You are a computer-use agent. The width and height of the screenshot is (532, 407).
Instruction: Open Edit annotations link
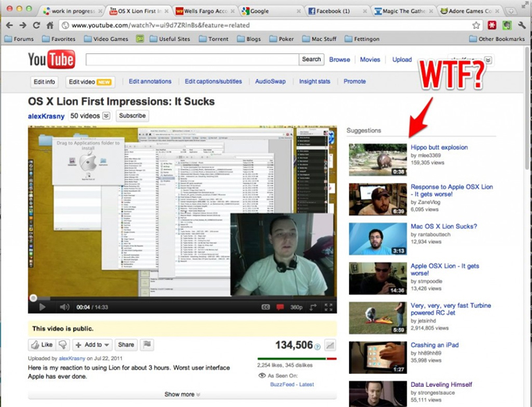click(150, 81)
